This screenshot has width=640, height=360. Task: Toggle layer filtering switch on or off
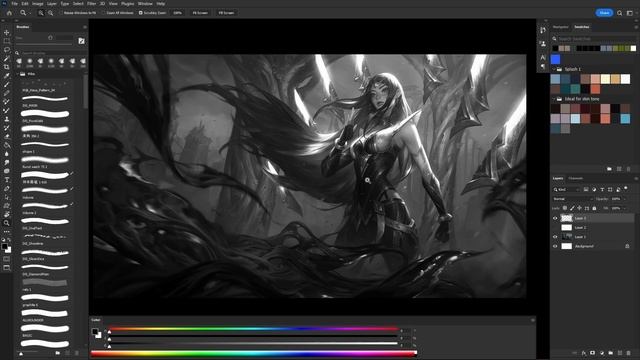click(x=626, y=188)
